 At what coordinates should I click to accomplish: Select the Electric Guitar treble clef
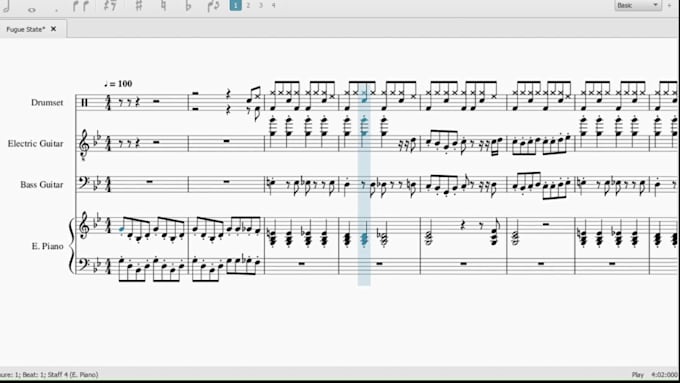coord(84,145)
